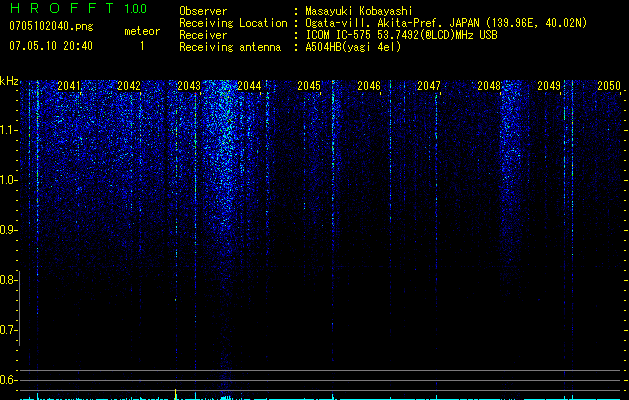Click the 0.8 kHz axis label
Screen dimensions: 629x400
(x=8, y=280)
